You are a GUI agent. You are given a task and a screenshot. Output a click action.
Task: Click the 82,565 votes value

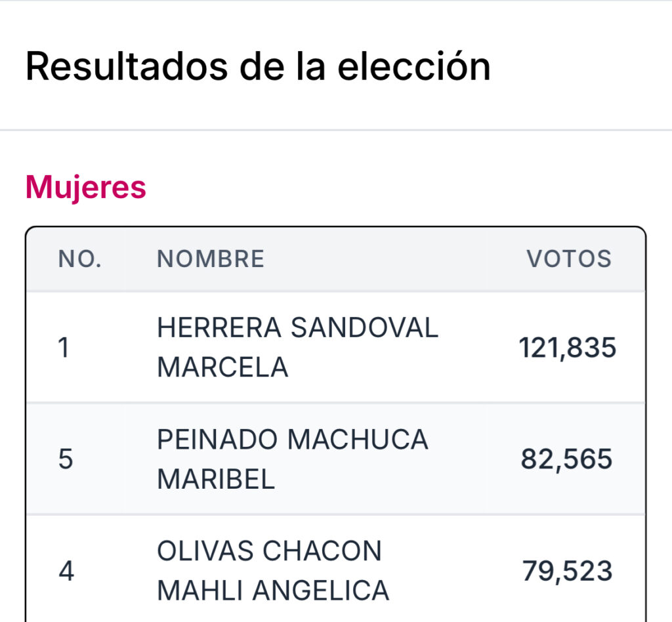click(x=566, y=459)
